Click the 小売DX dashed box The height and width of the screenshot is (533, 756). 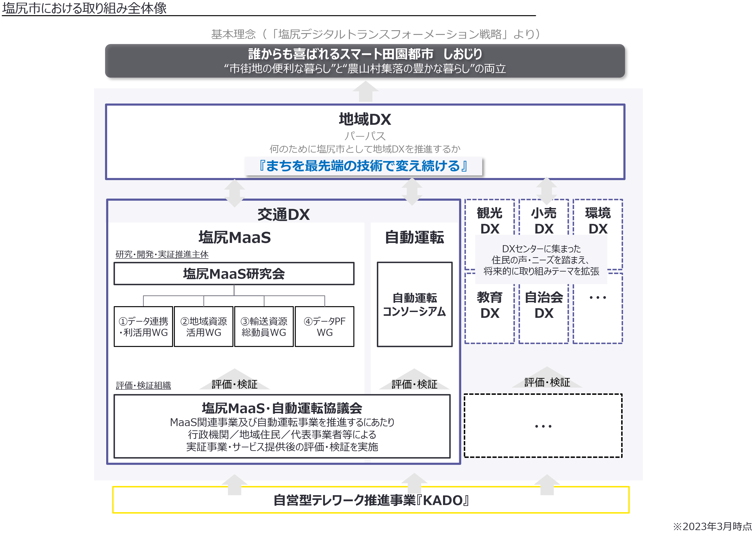pos(544,220)
